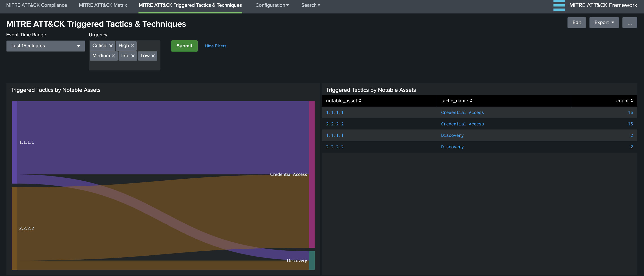Remove the Critical urgency tag
This screenshot has width=644, height=276.
(x=111, y=46)
